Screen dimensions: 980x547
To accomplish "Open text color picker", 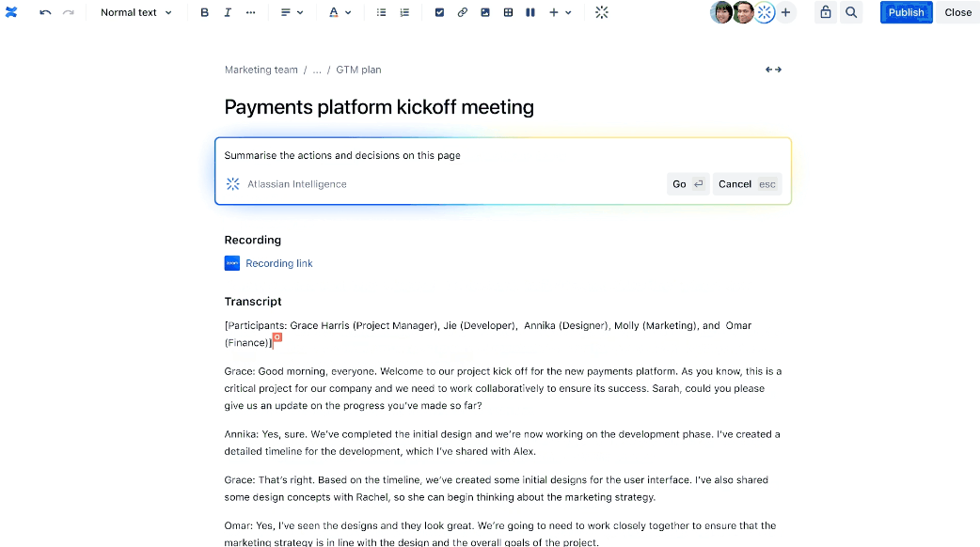I will click(334, 12).
